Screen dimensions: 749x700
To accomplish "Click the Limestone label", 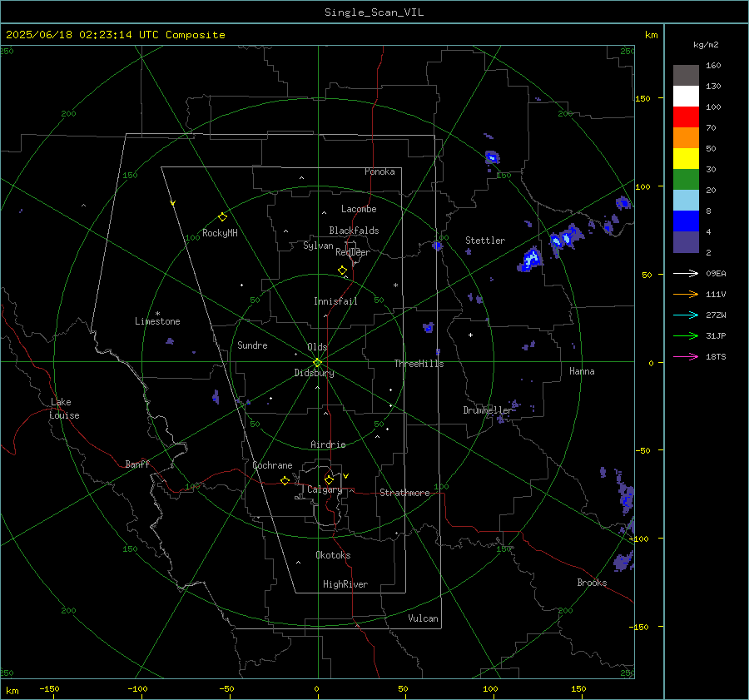I will tap(157, 321).
